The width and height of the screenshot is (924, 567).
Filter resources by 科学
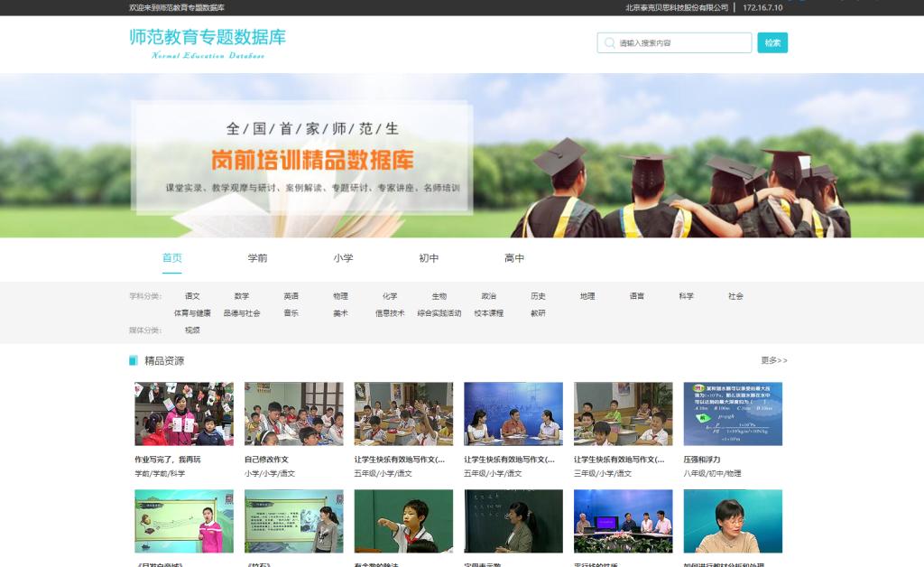point(687,296)
